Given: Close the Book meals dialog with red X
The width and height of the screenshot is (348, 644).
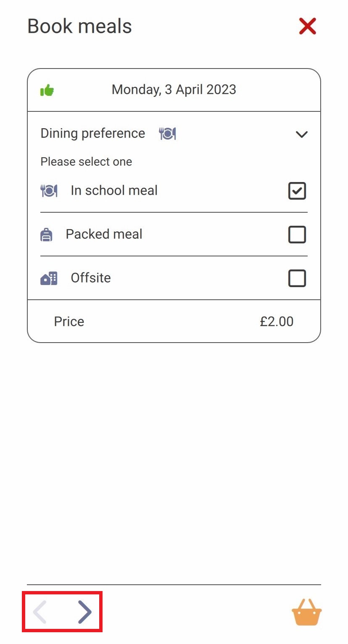Looking at the screenshot, I should tap(308, 26).
